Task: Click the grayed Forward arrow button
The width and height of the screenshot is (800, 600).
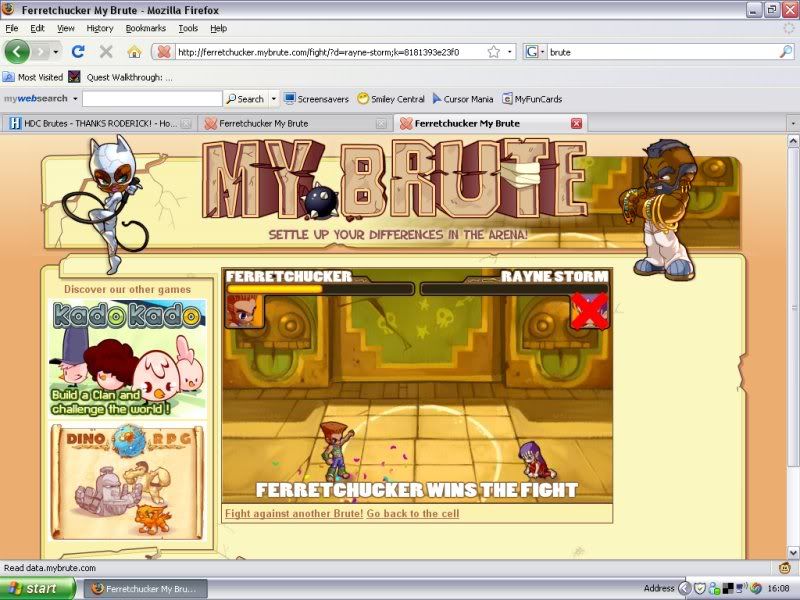Action: point(40,52)
